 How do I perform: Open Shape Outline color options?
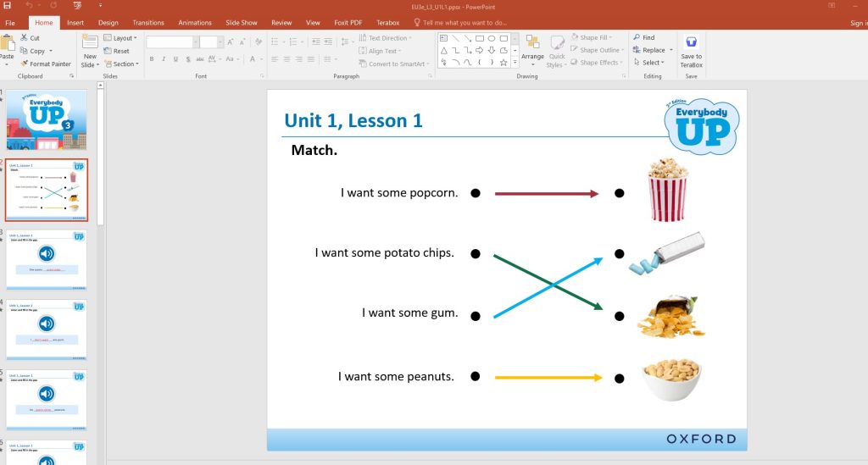[x=598, y=50]
